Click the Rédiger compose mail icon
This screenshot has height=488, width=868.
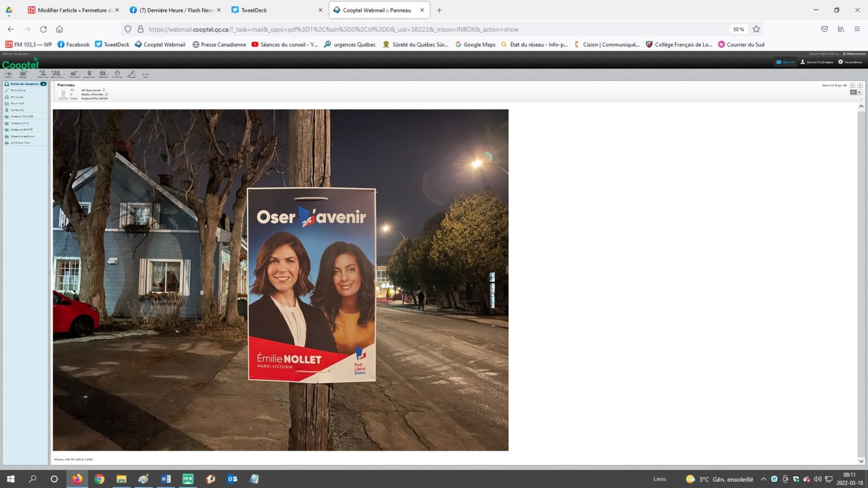[x=23, y=74]
